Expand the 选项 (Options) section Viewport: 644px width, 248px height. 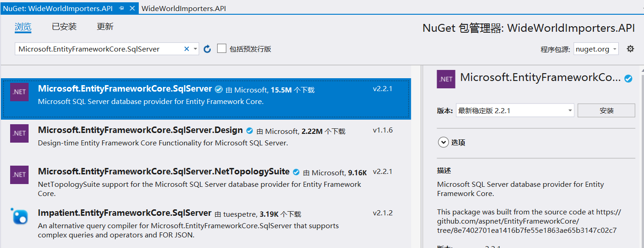[x=443, y=143]
